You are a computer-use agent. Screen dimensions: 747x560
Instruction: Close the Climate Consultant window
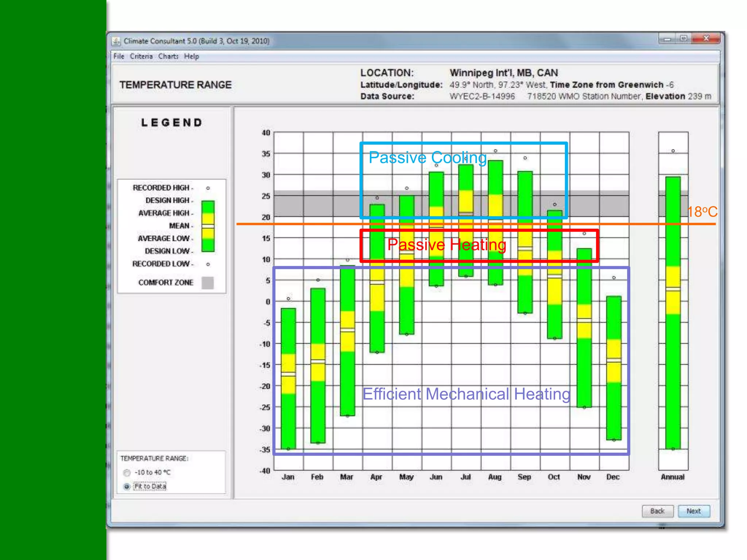point(706,38)
